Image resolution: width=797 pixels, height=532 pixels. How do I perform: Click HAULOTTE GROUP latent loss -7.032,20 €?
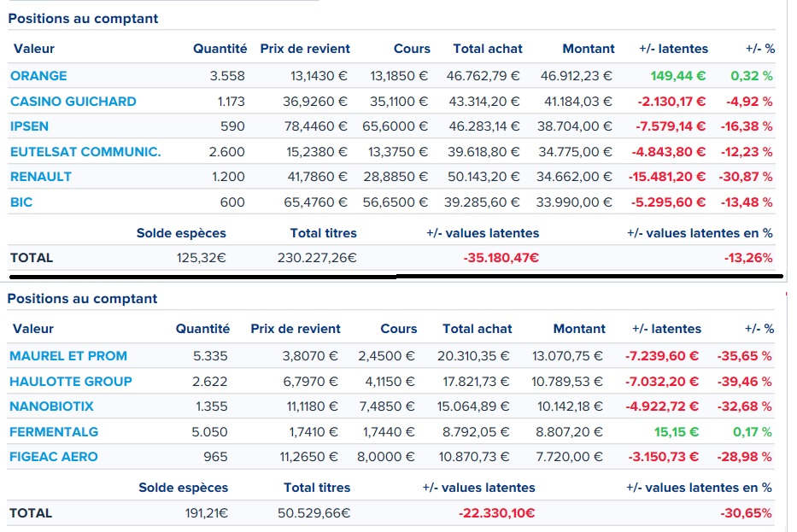[662, 381]
